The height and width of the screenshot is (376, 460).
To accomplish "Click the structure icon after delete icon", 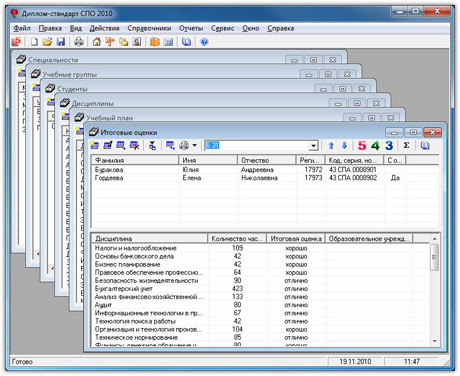I will (152, 145).
